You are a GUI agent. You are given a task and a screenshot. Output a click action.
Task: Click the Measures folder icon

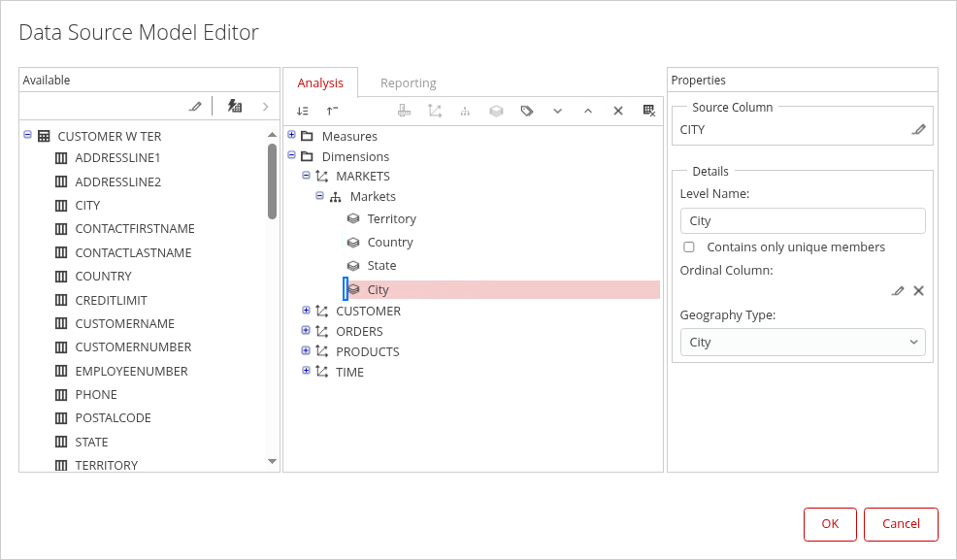coord(307,136)
